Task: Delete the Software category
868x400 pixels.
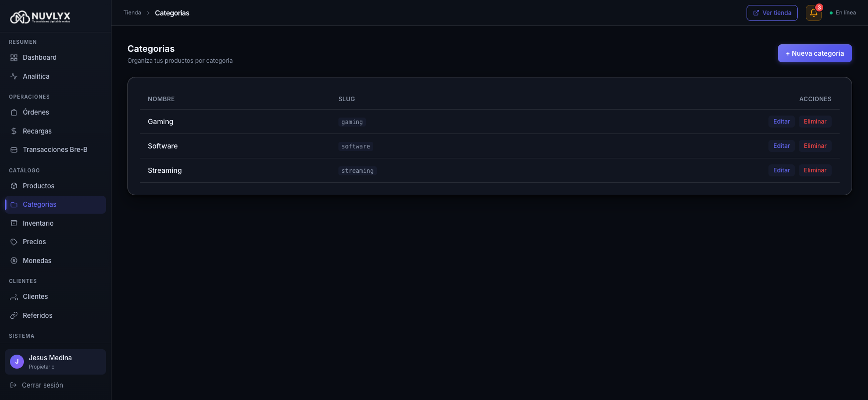Action: coord(815,146)
